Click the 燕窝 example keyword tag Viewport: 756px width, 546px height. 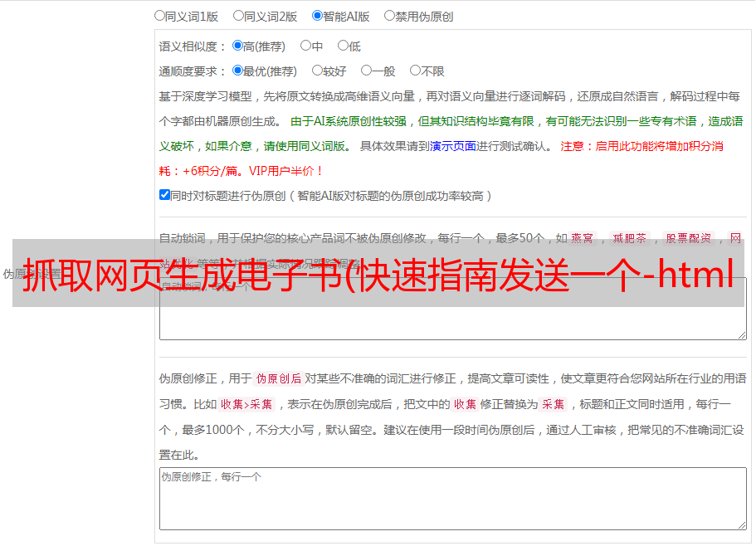[582, 238]
